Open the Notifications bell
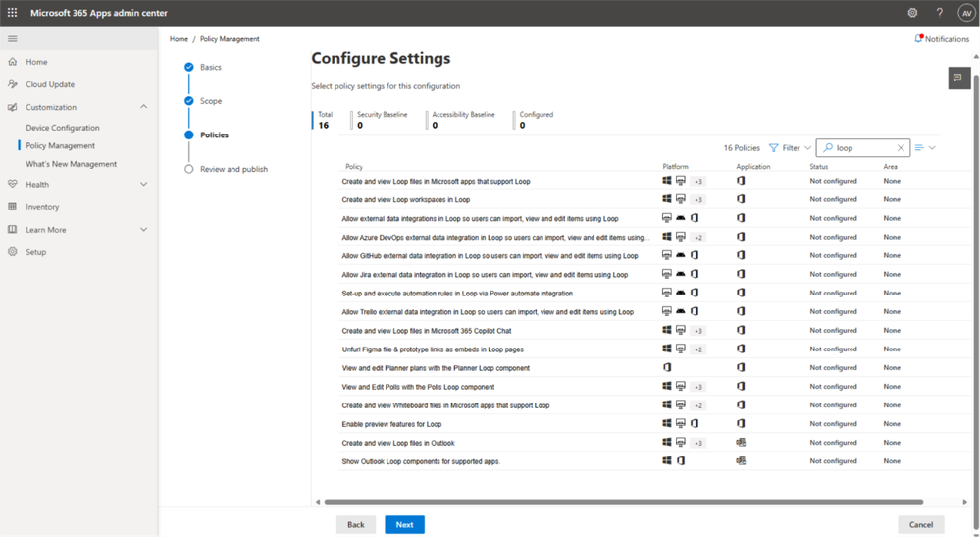The height and width of the screenshot is (537, 980). [x=918, y=38]
